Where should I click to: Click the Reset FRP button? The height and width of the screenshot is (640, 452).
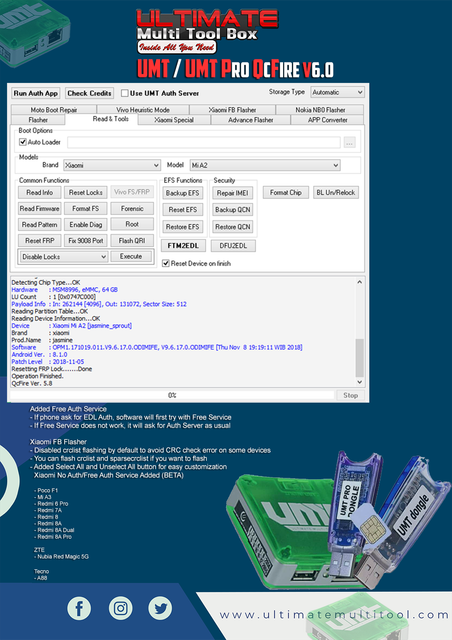click(40, 241)
